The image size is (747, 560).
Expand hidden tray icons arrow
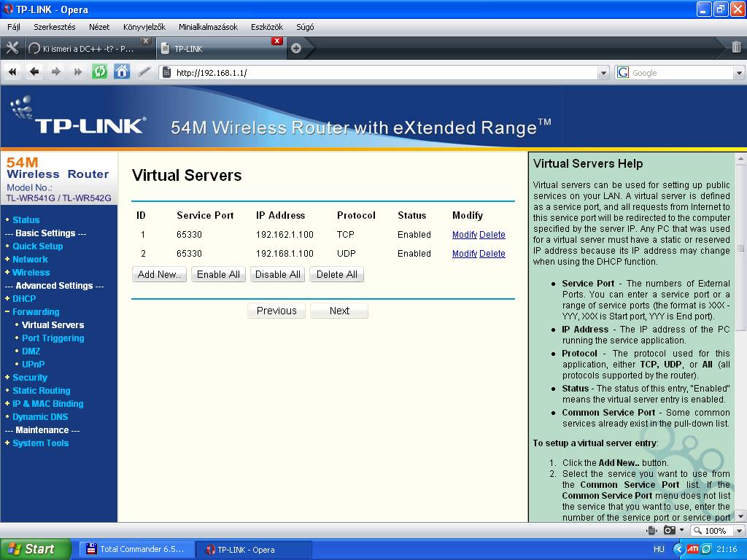tap(678, 550)
